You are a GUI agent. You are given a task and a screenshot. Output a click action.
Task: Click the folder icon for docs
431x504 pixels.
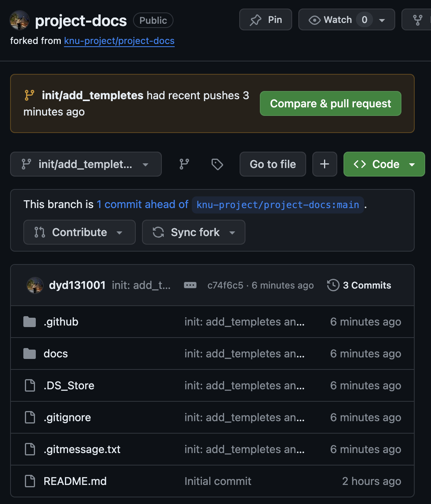pos(30,353)
